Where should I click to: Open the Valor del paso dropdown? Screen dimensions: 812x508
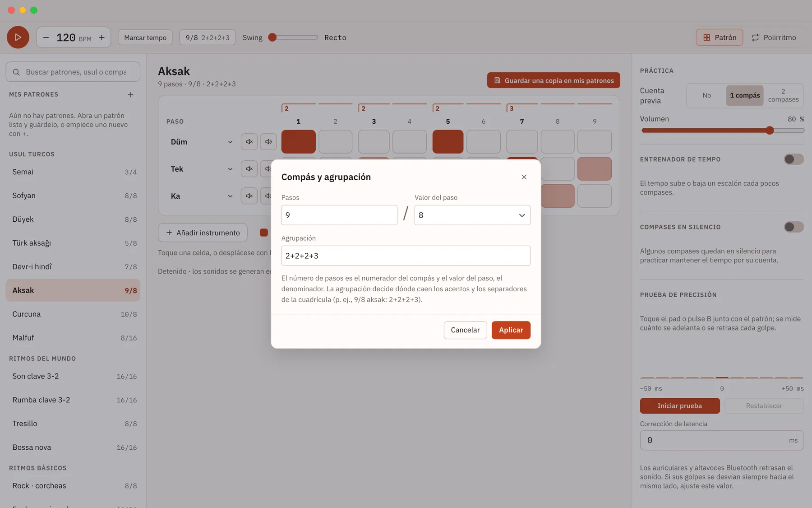tap(472, 215)
